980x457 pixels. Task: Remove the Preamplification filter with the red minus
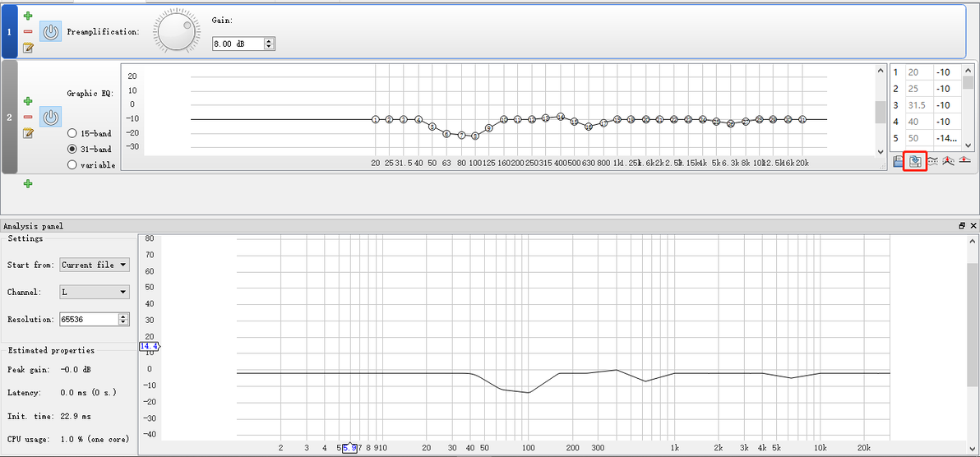point(28,32)
